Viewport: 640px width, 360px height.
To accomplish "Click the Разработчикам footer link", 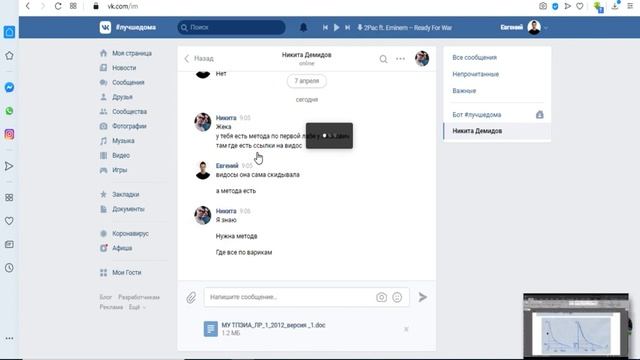I will [139, 297].
